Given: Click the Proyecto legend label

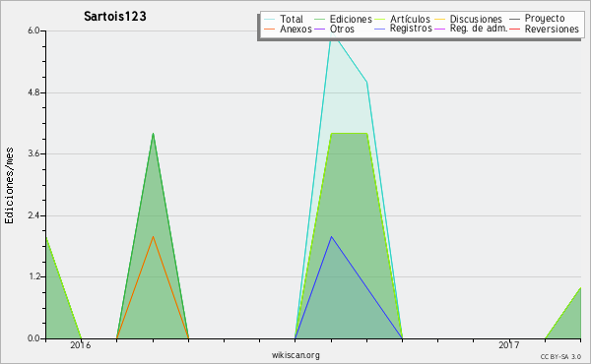Looking at the screenshot, I should coord(545,18).
